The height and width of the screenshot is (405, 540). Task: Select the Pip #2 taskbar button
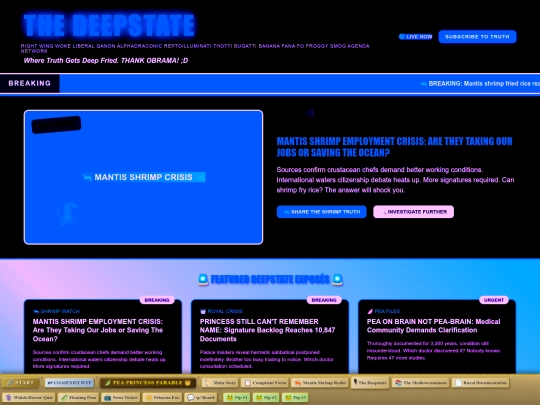267,397
